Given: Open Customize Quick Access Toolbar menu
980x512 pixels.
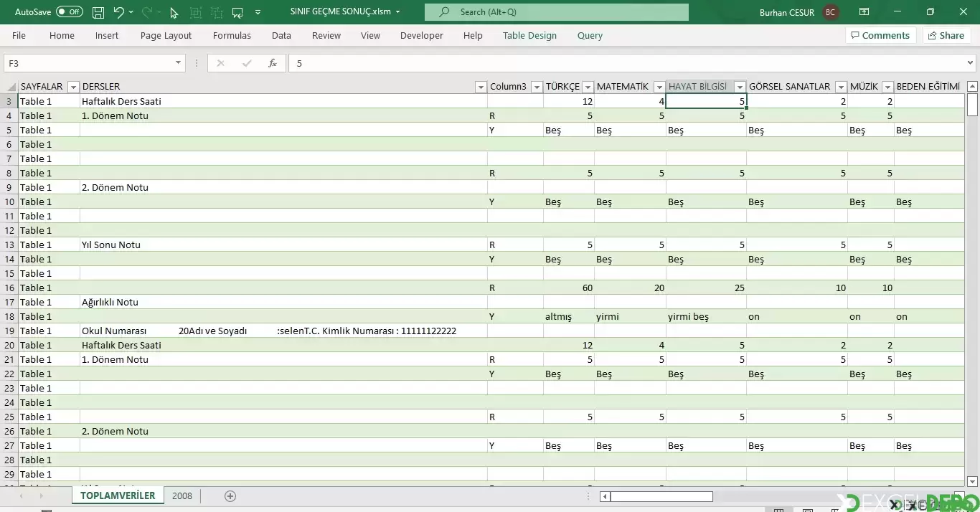Looking at the screenshot, I should click(258, 12).
